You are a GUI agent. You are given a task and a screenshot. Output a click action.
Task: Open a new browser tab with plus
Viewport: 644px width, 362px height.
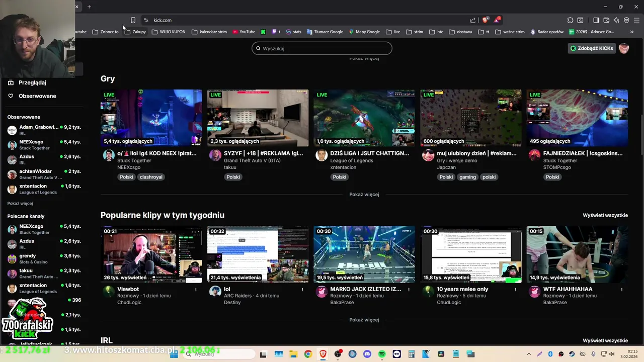pos(89,7)
